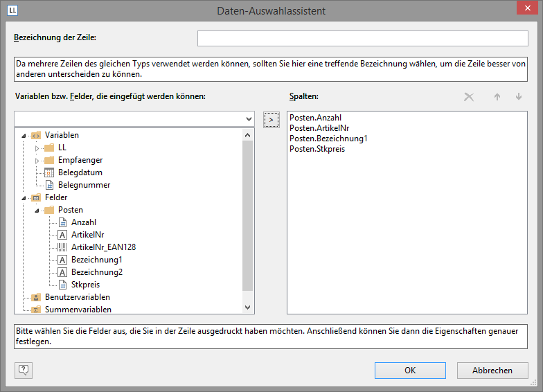Confirm with the OK button
The width and height of the screenshot is (543, 392).
410,371
